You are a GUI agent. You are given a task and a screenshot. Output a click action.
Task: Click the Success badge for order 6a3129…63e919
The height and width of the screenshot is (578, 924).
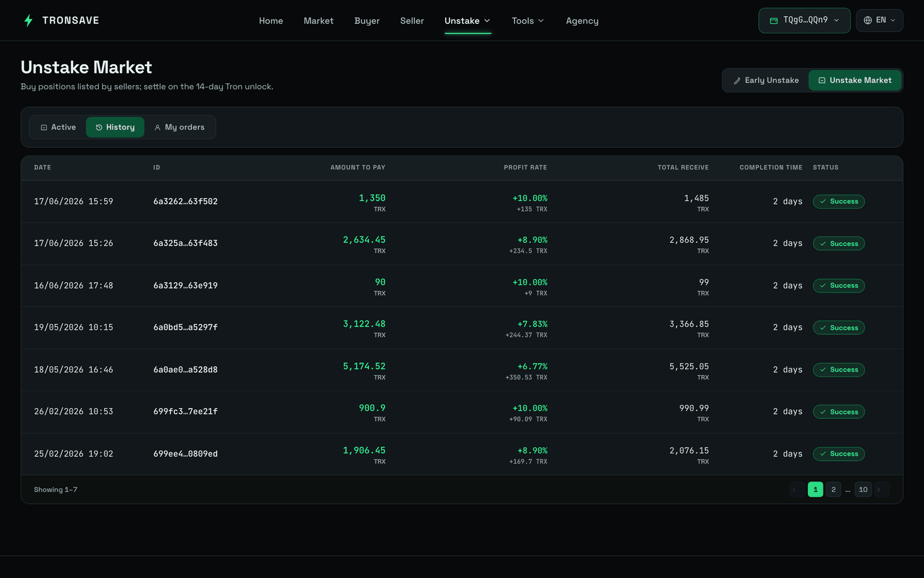click(x=839, y=286)
